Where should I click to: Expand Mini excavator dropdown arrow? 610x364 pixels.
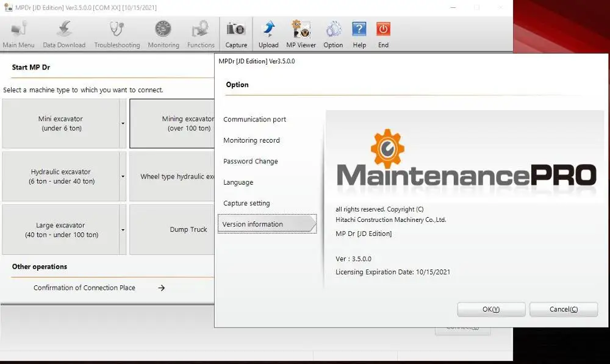123,123
